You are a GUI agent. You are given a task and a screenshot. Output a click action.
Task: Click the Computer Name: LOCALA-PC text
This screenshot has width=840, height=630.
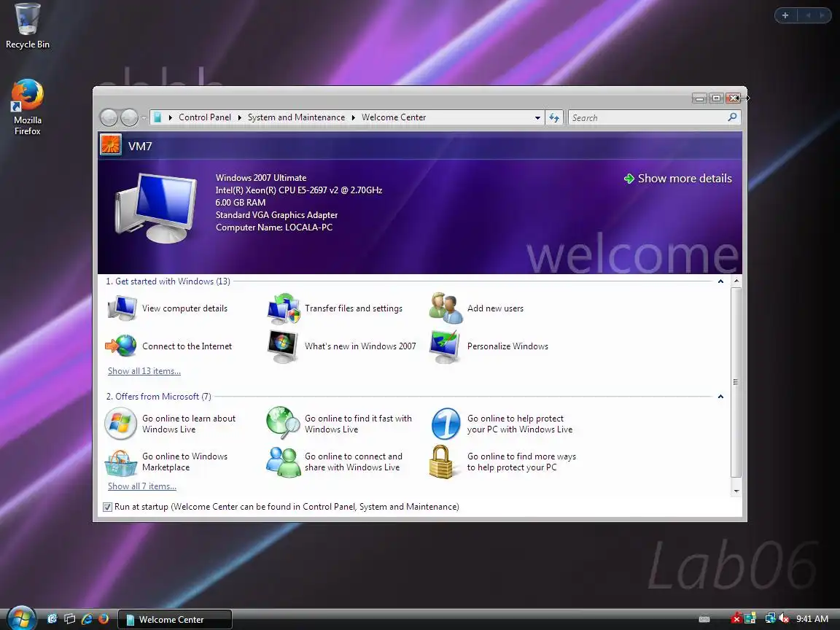[273, 227]
